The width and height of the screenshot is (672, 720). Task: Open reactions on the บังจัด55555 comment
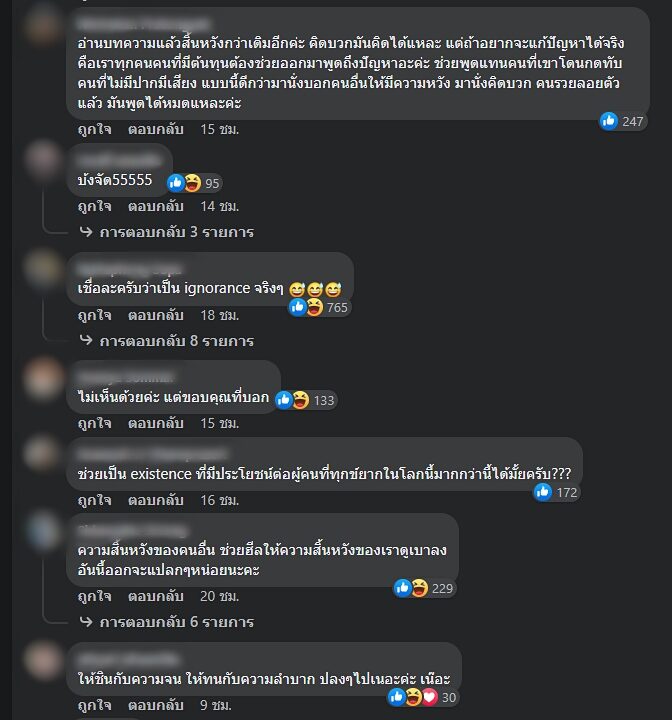[x=194, y=183]
